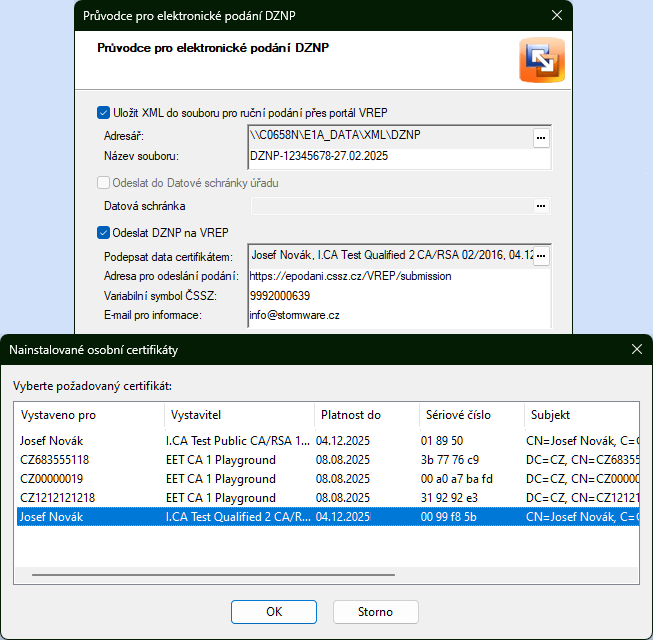The height and width of the screenshot is (640, 653).
Task: Click the wizard logo icon in header
Action: [541, 62]
